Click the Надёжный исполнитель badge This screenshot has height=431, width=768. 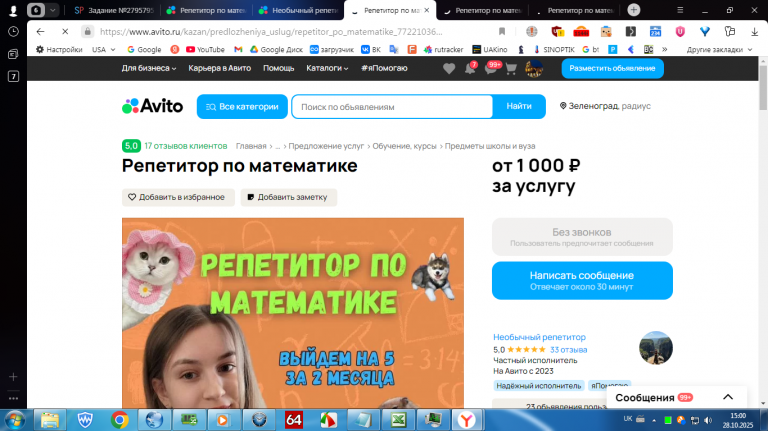point(539,385)
